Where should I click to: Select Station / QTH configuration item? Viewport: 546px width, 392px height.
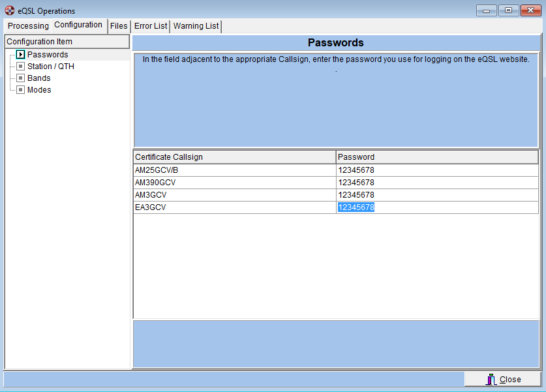click(x=51, y=67)
